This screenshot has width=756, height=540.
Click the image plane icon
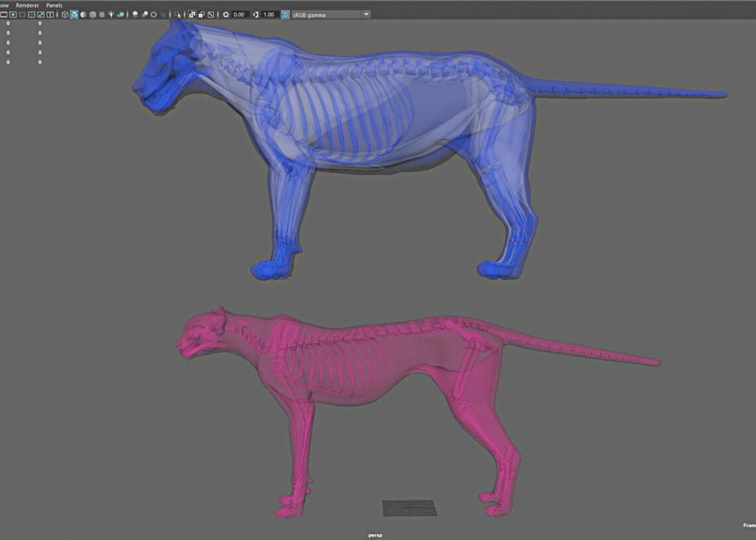tap(31, 14)
